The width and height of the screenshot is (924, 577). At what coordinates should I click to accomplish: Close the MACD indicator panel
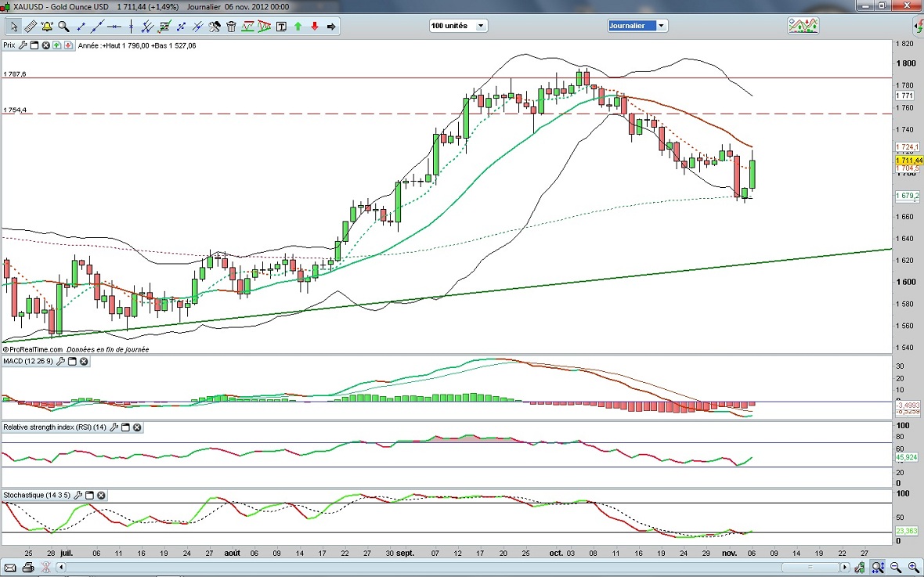pos(84,362)
